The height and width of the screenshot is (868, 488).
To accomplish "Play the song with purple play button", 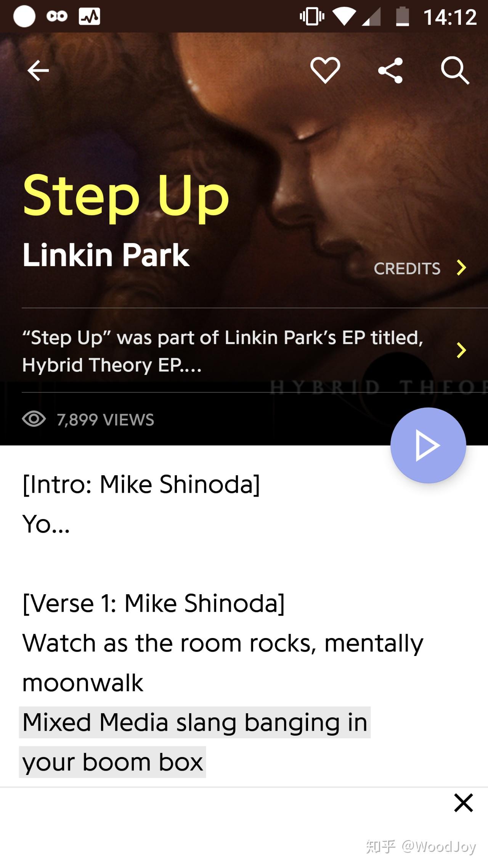I will (x=428, y=445).
